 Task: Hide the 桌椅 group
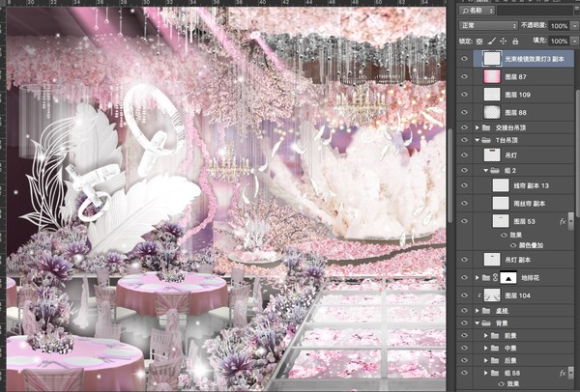[x=465, y=311]
